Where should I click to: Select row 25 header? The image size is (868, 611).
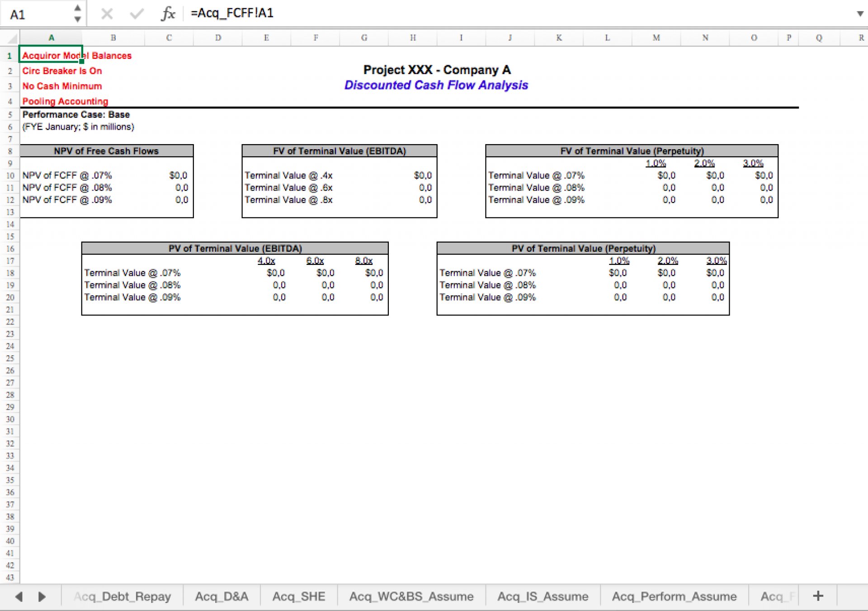(9, 358)
